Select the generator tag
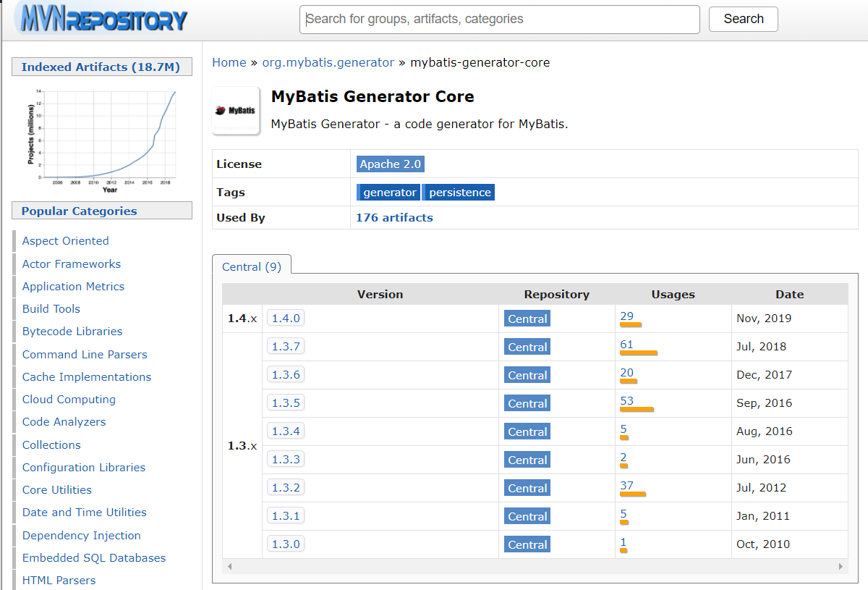 (x=388, y=193)
